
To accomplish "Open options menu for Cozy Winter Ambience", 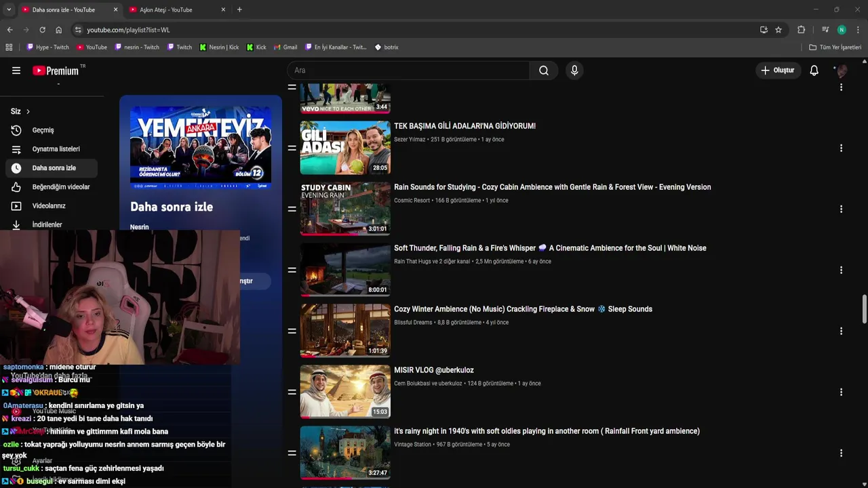I will 841,331.
